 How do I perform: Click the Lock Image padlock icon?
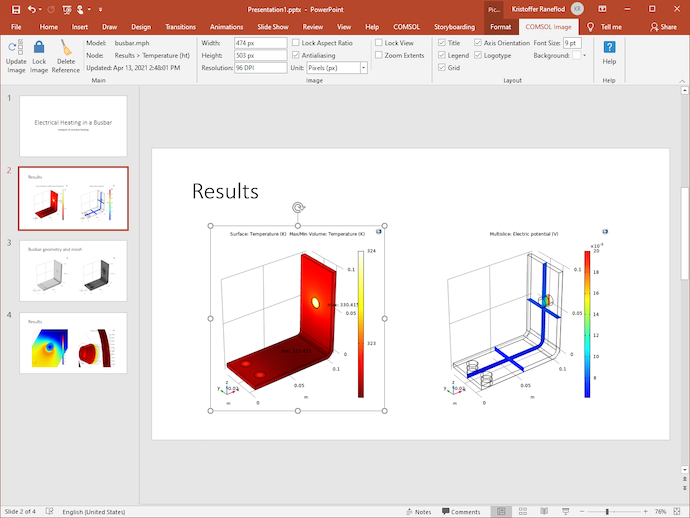(39, 47)
